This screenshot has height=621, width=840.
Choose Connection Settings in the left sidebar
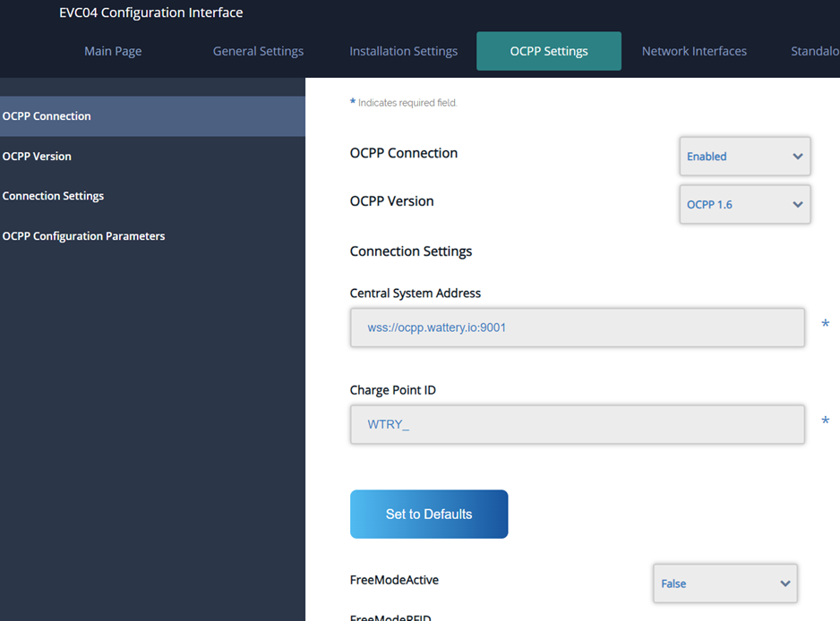pyautogui.click(x=53, y=196)
